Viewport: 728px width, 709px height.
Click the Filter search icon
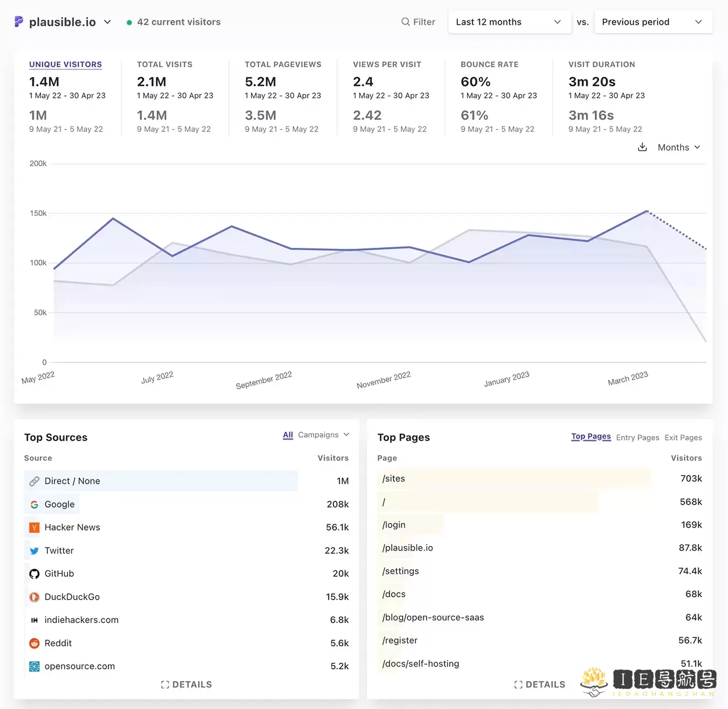[406, 22]
